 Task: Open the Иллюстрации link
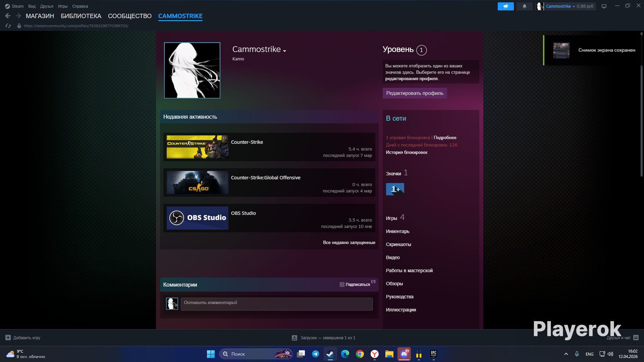(x=401, y=310)
